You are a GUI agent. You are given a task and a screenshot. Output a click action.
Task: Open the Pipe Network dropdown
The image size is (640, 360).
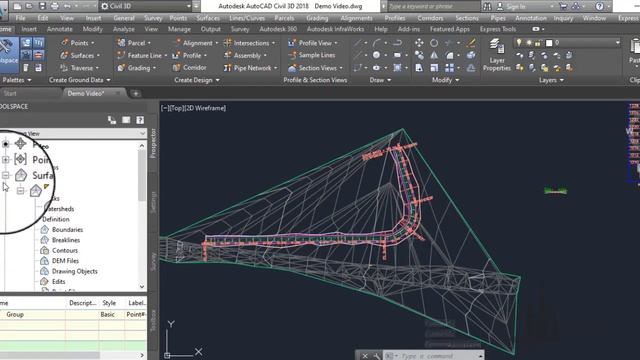250,68
